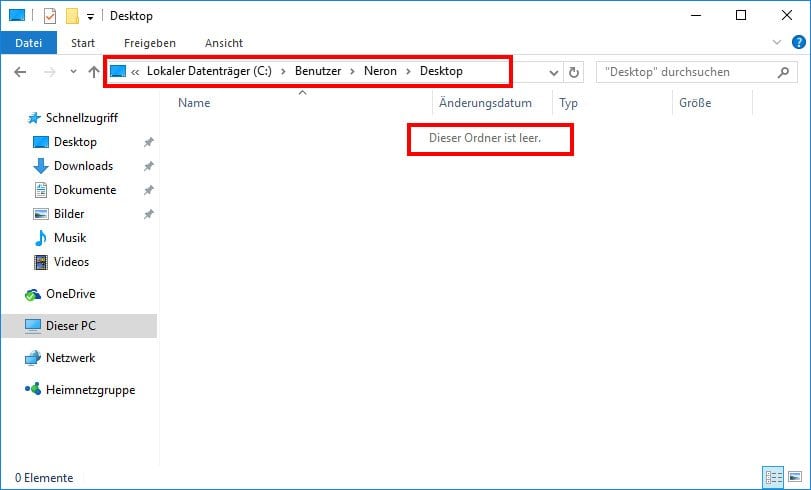Click the search magnifier icon
This screenshot has width=811, height=490.
(784, 72)
